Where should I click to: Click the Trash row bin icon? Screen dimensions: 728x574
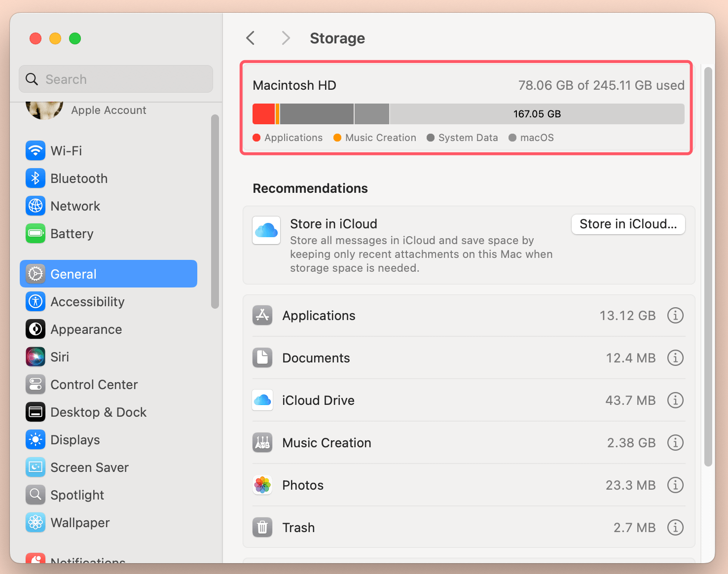[x=262, y=528]
